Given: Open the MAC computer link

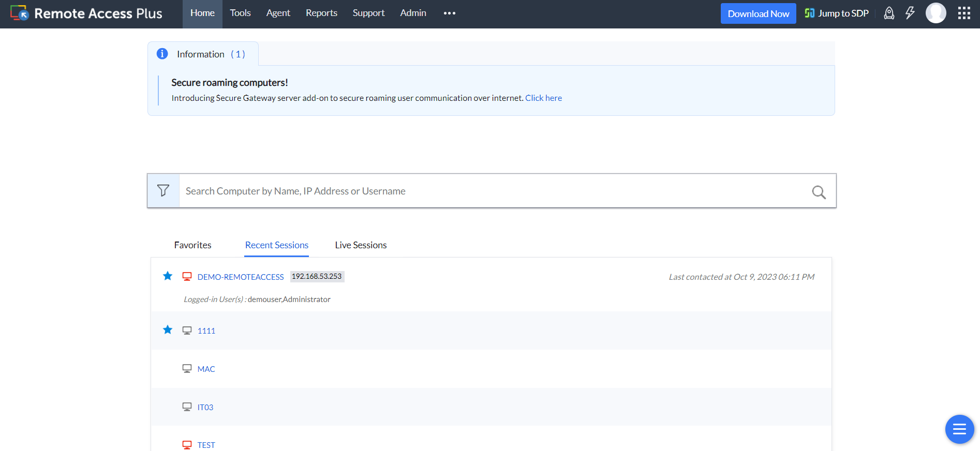Looking at the screenshot, I should tap(206, 369).
